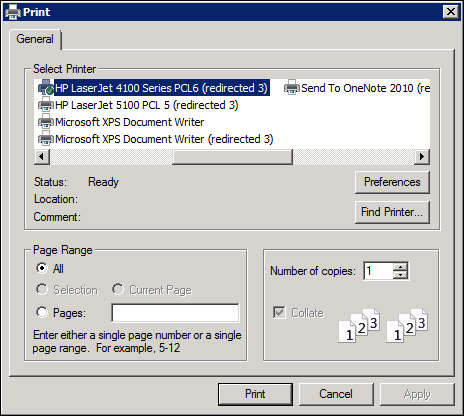464x416 pixels.
Task: Select the HP LaserJet 5100 PCL 5 printer icon
Action: coord(46,105)
